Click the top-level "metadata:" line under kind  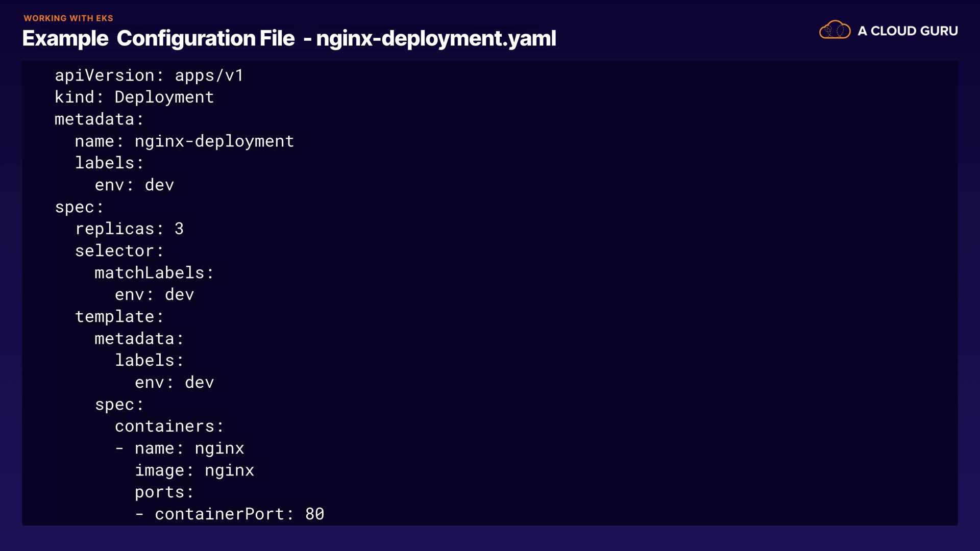pos(99,119)
